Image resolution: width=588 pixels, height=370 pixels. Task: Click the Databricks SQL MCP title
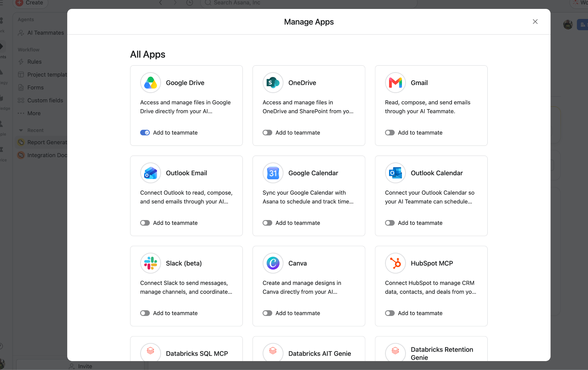pyautogui.click(x=197, y=354)
